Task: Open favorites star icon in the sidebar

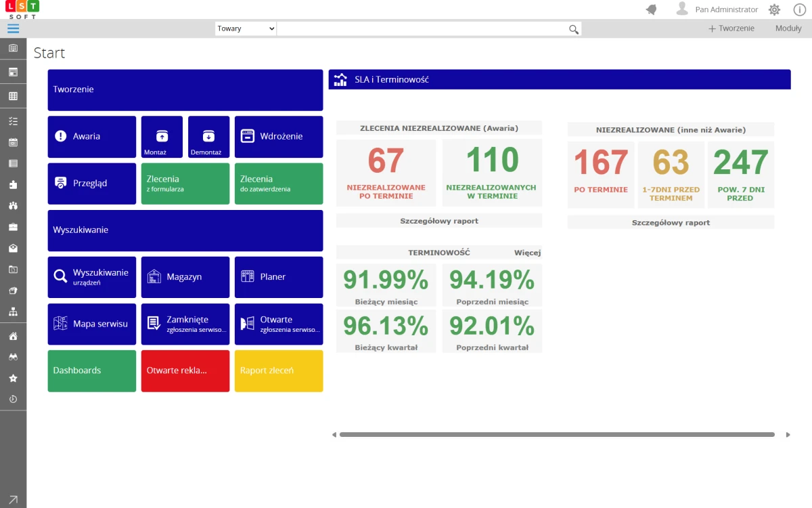Action: click(13, 378)
